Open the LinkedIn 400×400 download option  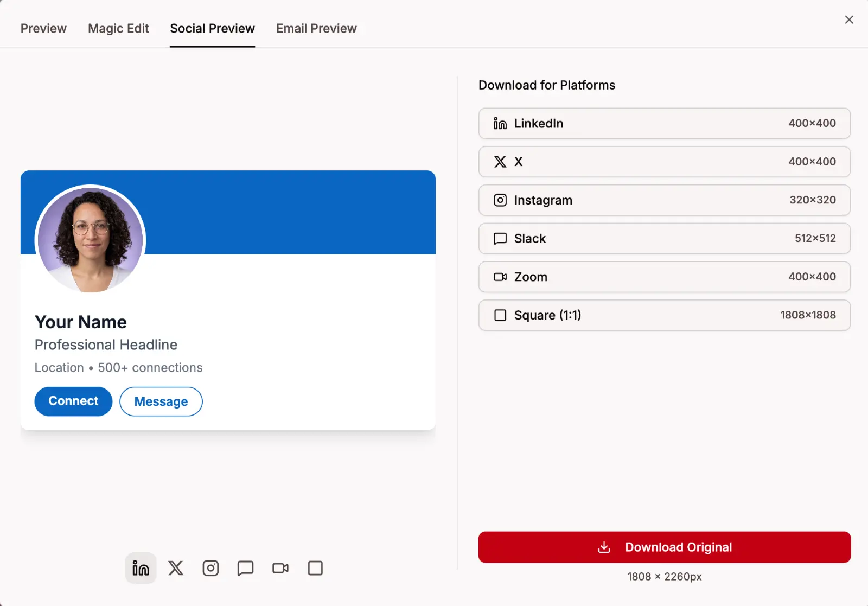click(664, 123)
